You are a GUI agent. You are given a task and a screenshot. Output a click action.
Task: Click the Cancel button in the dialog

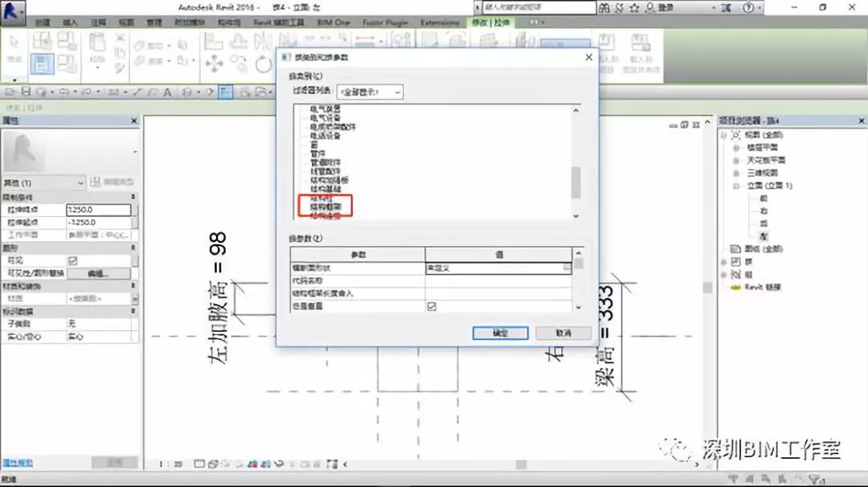[563, 333]
